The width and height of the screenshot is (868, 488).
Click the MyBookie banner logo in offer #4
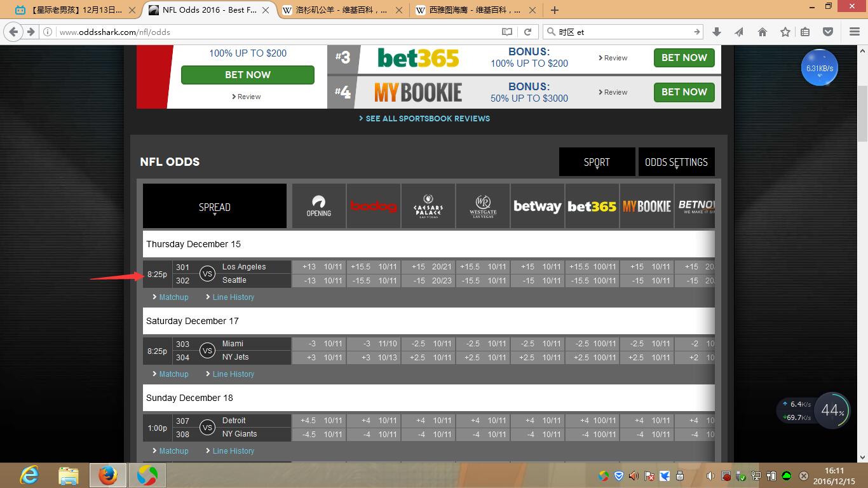click(x=418, y=93)
